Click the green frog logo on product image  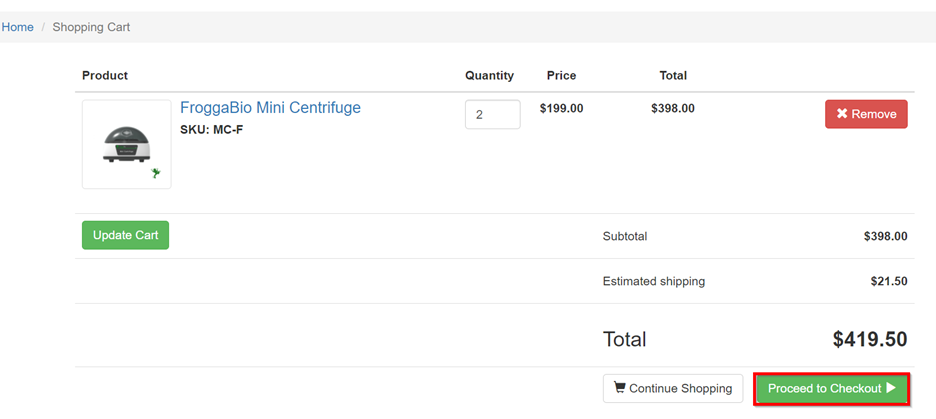(156, 173)
